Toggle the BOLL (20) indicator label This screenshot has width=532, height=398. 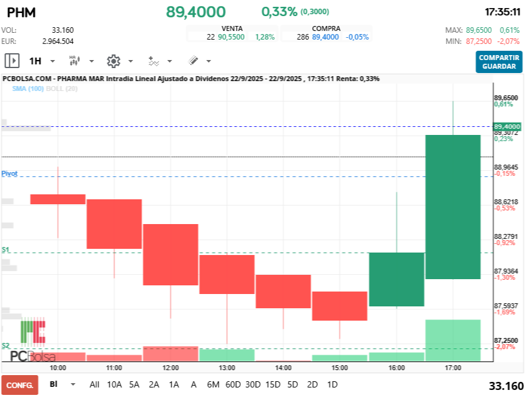62,89
